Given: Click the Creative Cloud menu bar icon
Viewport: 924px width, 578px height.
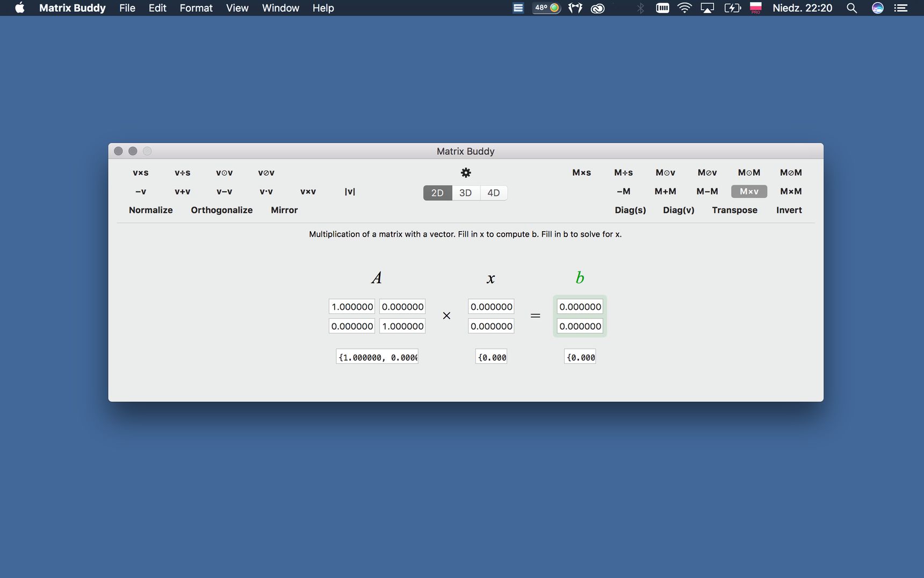Looking at the screenshot, I should point(598,8).
